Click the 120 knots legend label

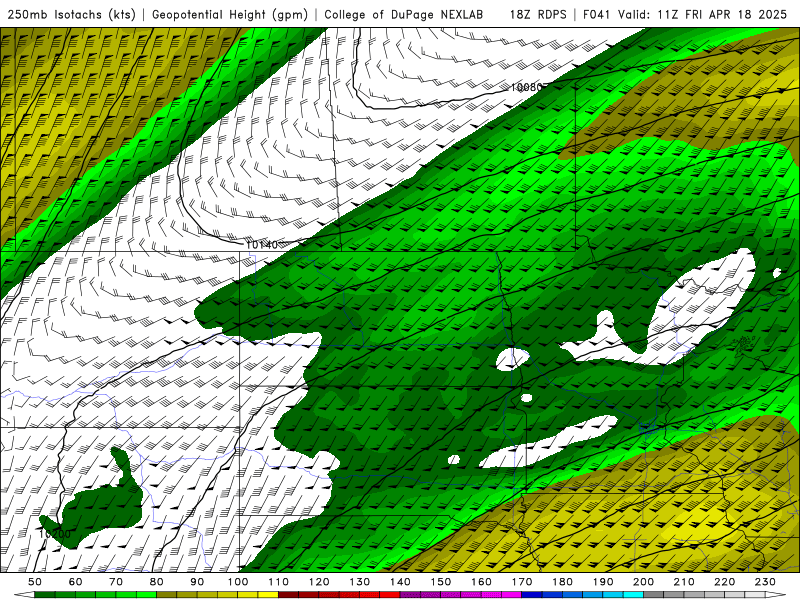319,582
